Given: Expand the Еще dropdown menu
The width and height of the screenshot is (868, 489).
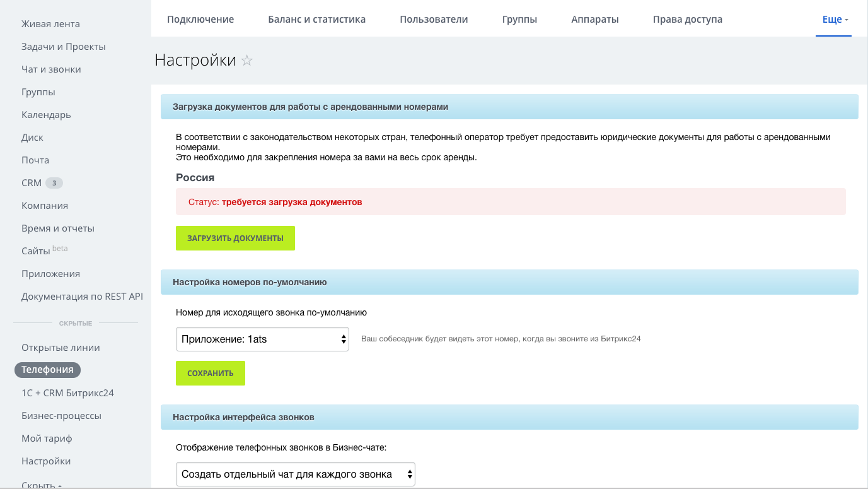Looking at the screenshot, I should click(x=835, y=19).
